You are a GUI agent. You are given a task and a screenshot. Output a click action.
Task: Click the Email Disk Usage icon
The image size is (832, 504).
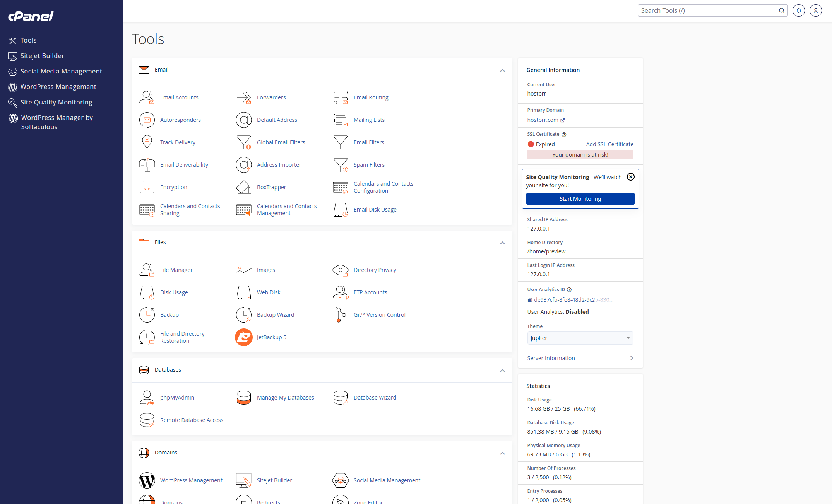[x=340, y=210]
